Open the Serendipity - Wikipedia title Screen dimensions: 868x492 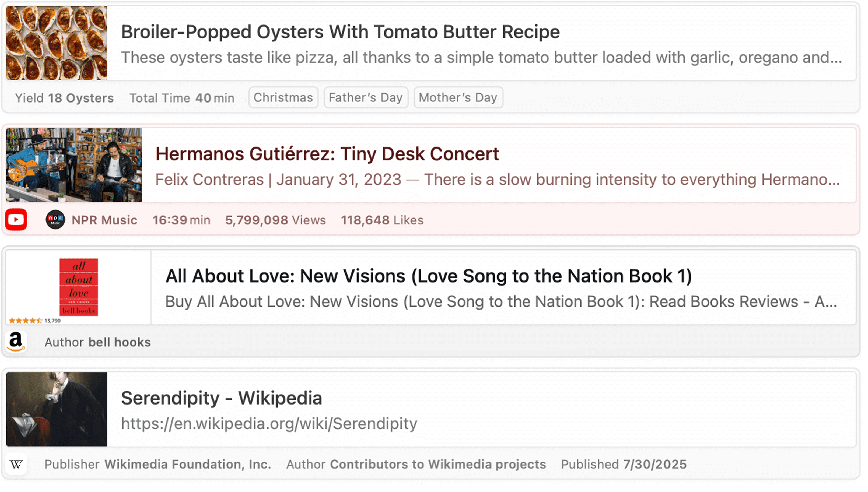coord(221,398)
